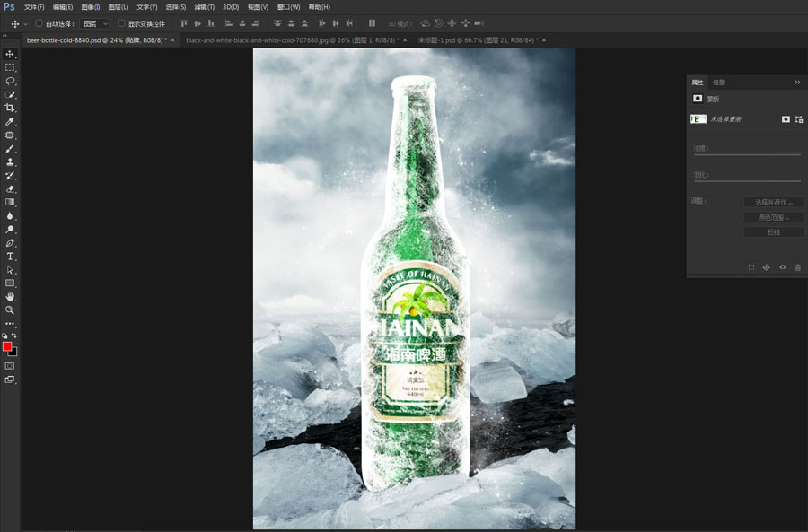The image size is (808, 532).
Task: Open the 图层 auto-select dropdown
Action: point(94,23)
